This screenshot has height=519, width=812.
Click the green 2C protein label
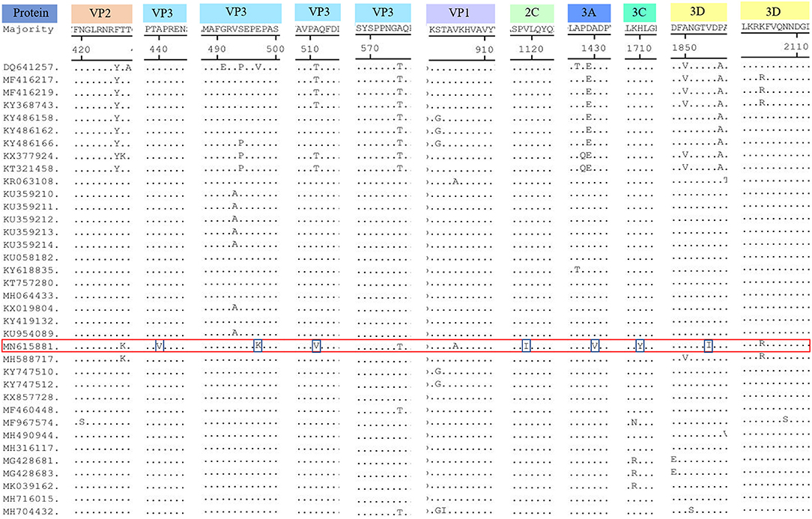[x=532, y=13]
